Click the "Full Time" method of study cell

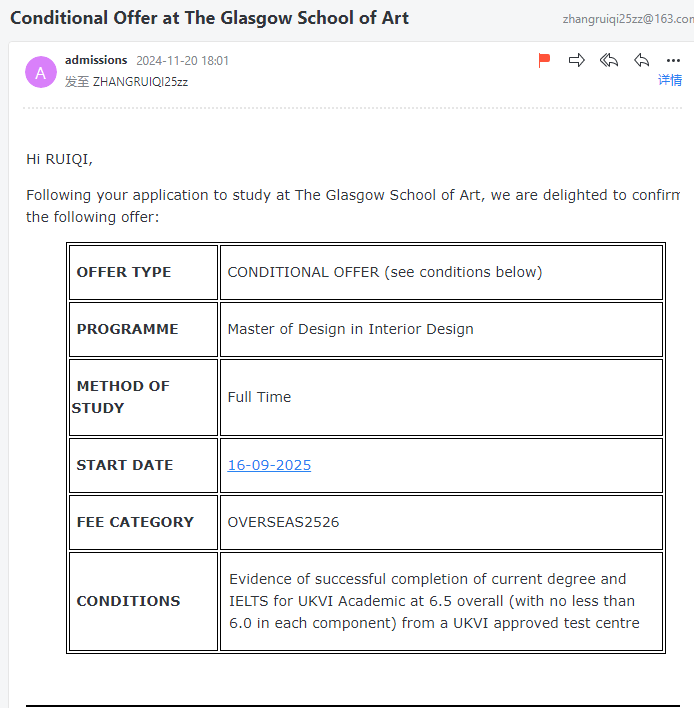coord(259,397)
